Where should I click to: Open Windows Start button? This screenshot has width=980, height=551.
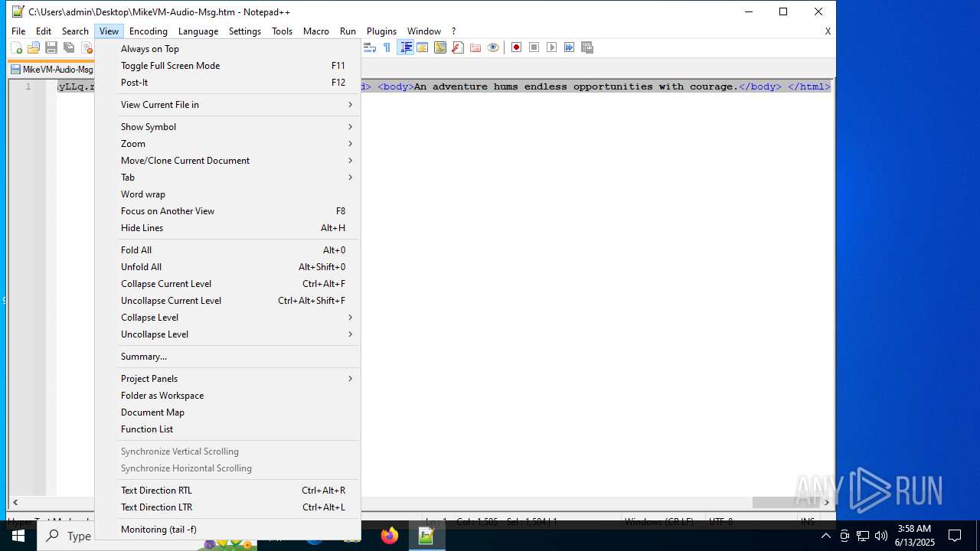(x=18, y=536)
